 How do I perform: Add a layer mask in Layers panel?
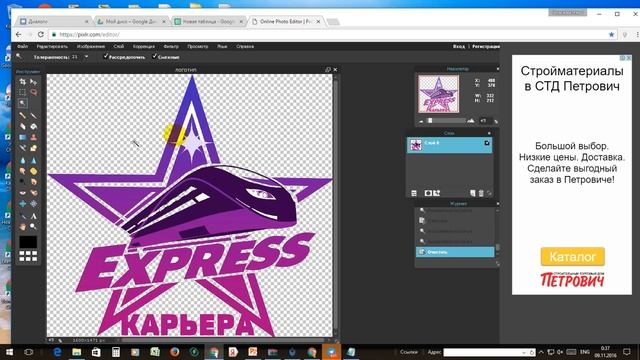click(428, 193)
